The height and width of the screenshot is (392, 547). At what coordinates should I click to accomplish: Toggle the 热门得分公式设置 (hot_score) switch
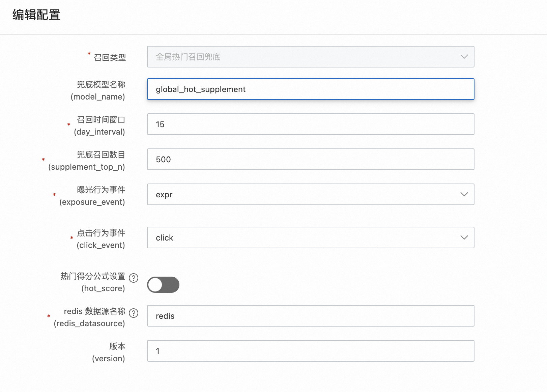click(x=163, y=285)
